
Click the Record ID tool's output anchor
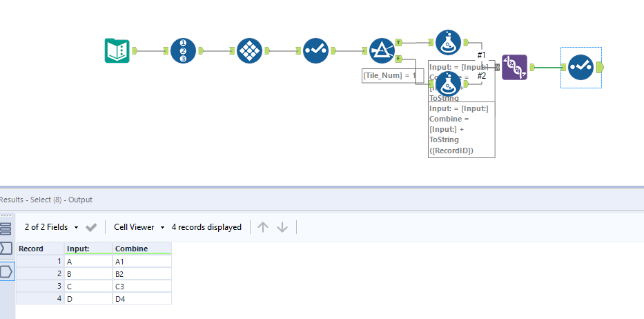[201, 51]
